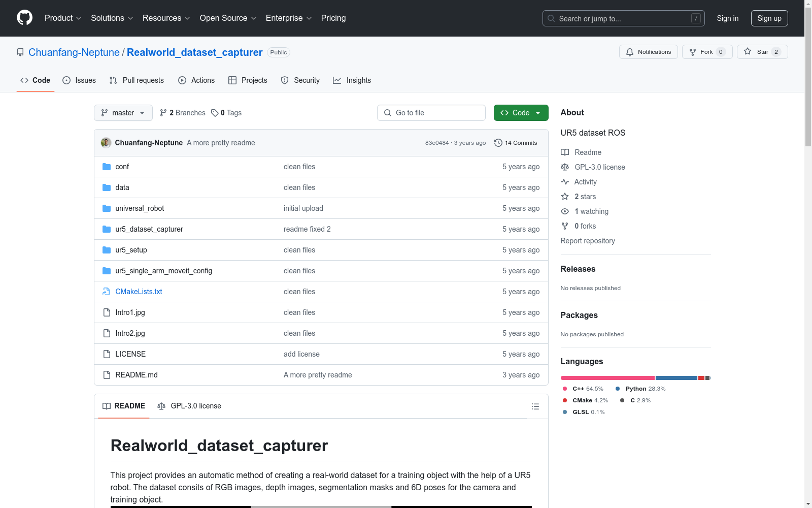
Task: Switch to the Security tab
Action: [300, 80]
